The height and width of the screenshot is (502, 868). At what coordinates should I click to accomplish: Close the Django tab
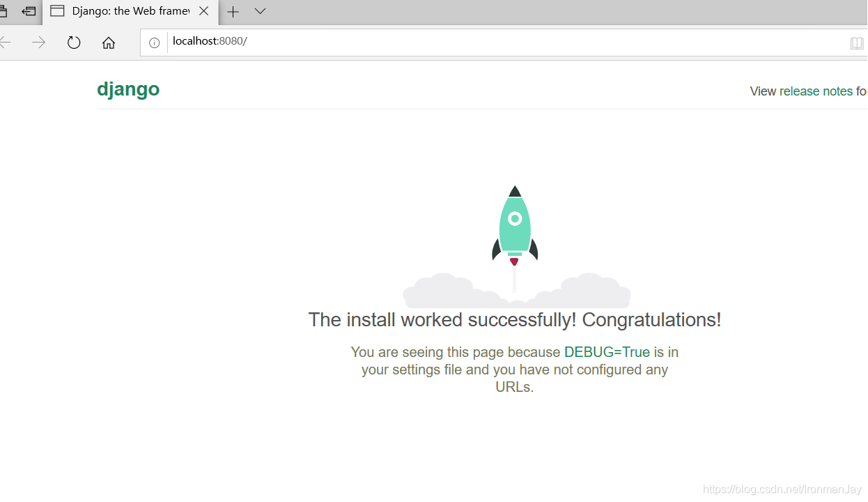203,11
